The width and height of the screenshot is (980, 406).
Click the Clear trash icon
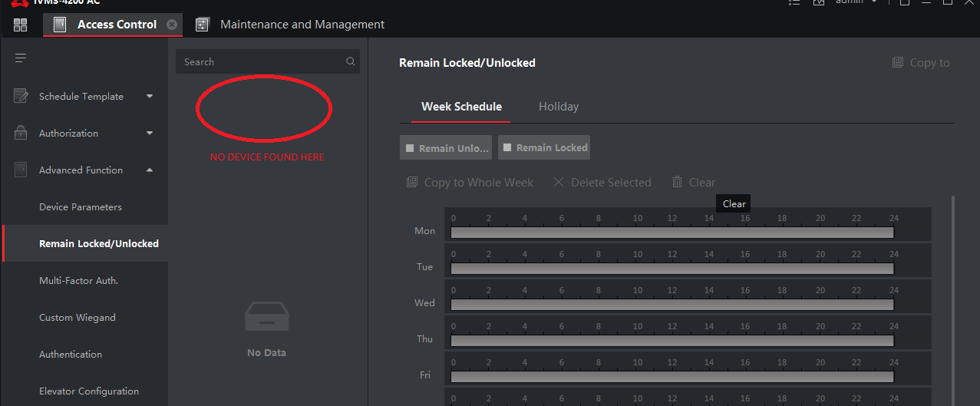677,182
